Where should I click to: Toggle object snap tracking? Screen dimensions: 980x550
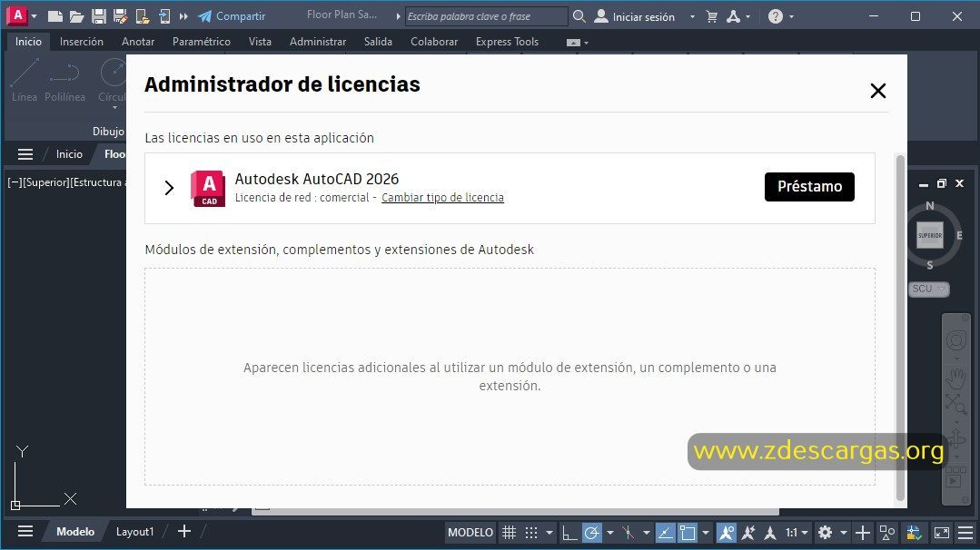tap(665, 533)
